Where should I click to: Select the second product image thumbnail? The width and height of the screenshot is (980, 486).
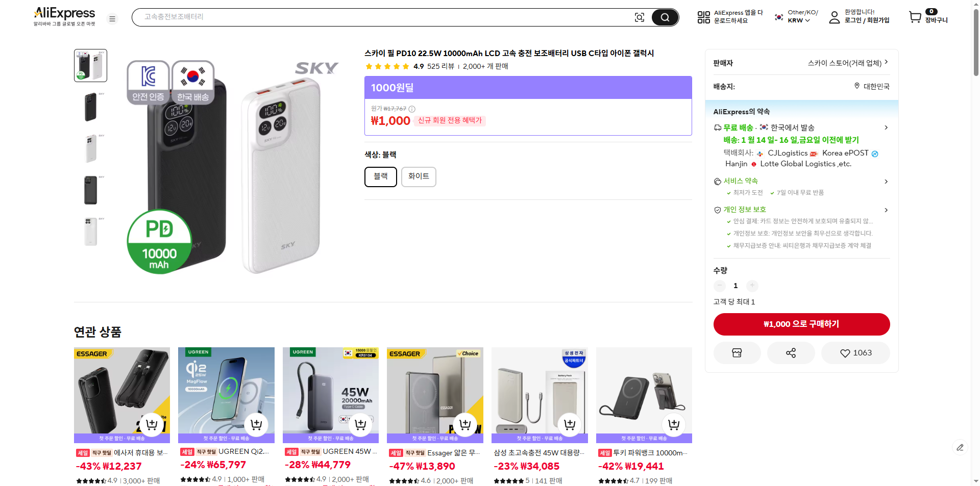coord(90,107)
